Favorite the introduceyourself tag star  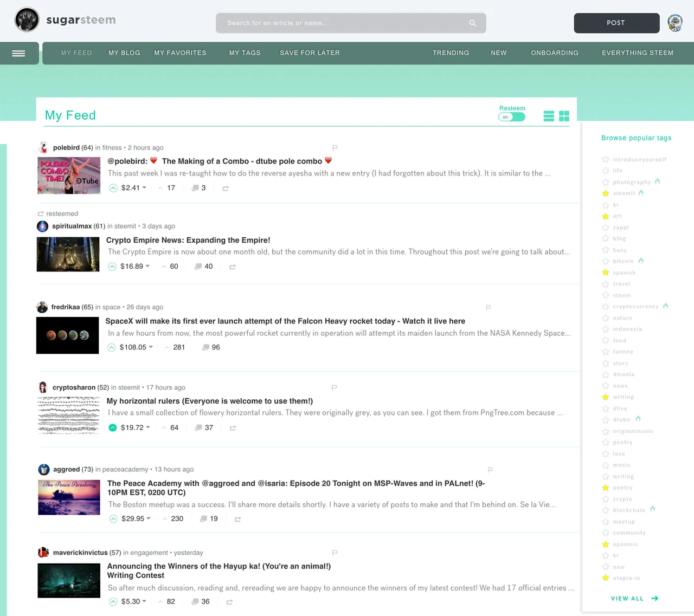click(x=606, y=159)
